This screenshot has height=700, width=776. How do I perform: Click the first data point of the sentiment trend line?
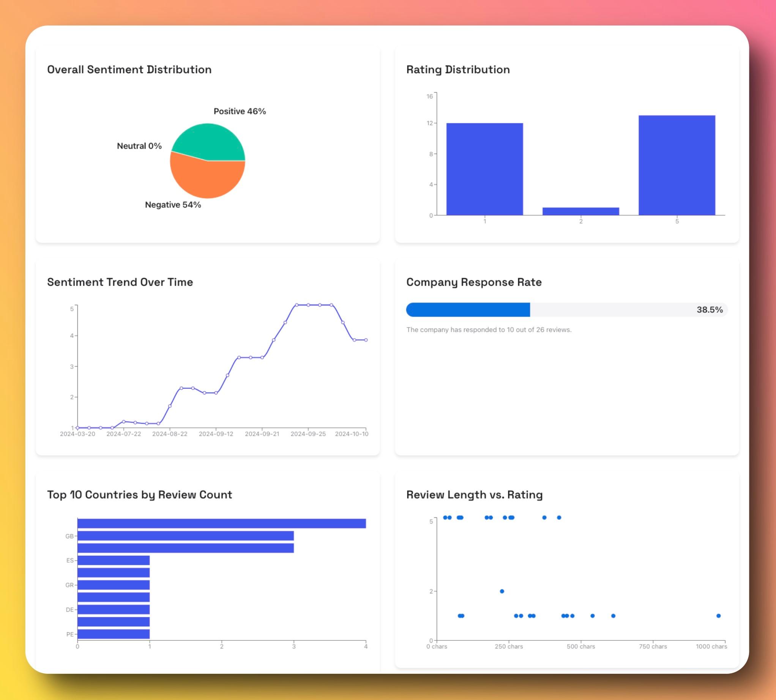click(78, 428)
